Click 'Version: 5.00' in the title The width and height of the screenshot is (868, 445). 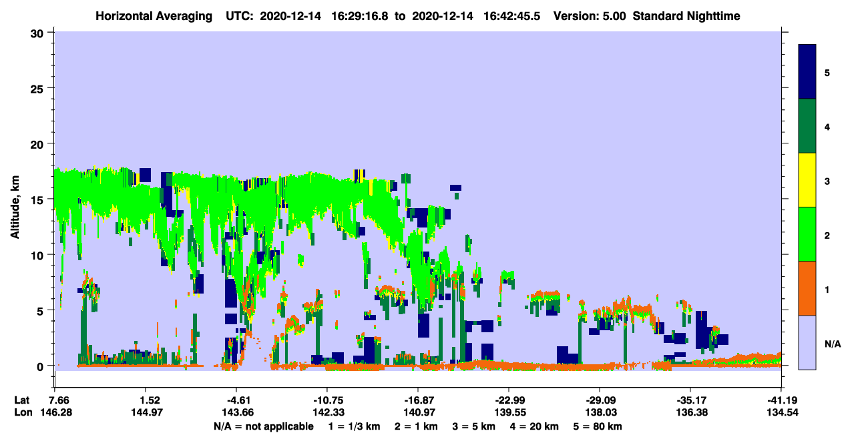pos(590,15)
